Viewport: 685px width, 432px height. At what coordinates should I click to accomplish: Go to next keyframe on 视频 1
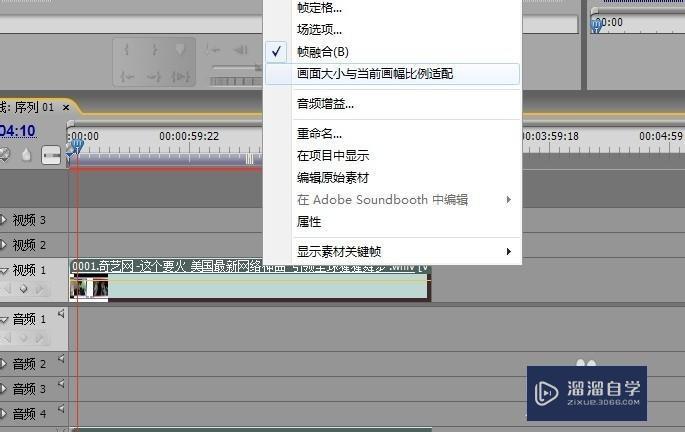pos(39,289)
